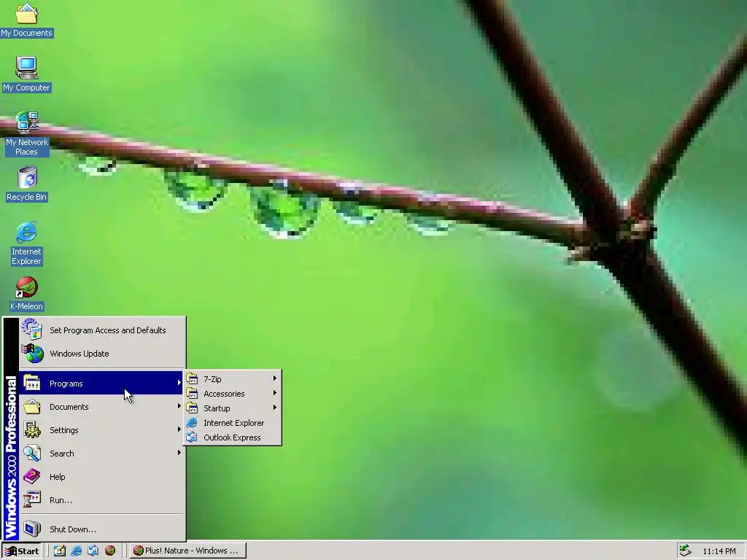The width and height of the screenshot is (747, 560).
Task: Open the Programs submenu entry
Action: 102,384
